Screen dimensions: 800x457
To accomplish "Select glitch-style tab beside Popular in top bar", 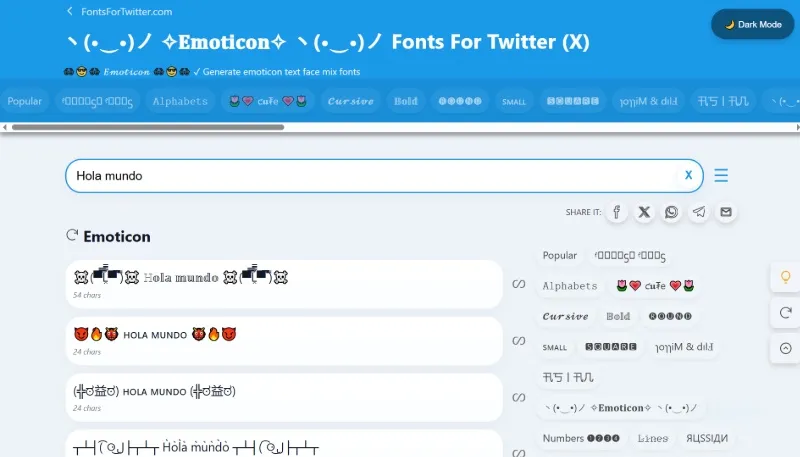I will (97, 101).
